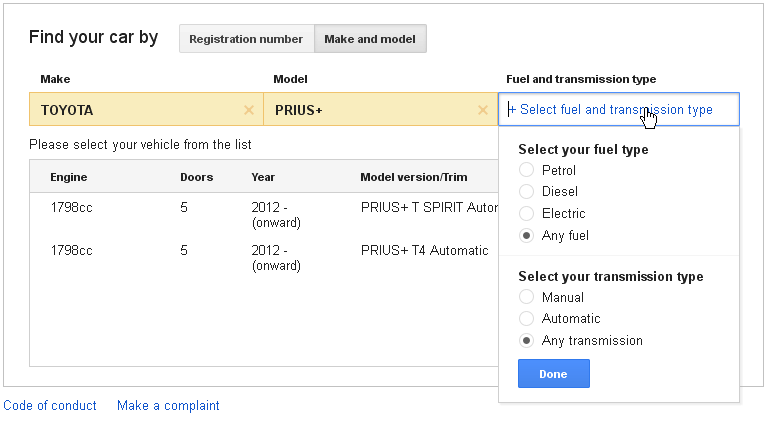
Task: Open the Make a complaint link
Action: pos(168,405)
